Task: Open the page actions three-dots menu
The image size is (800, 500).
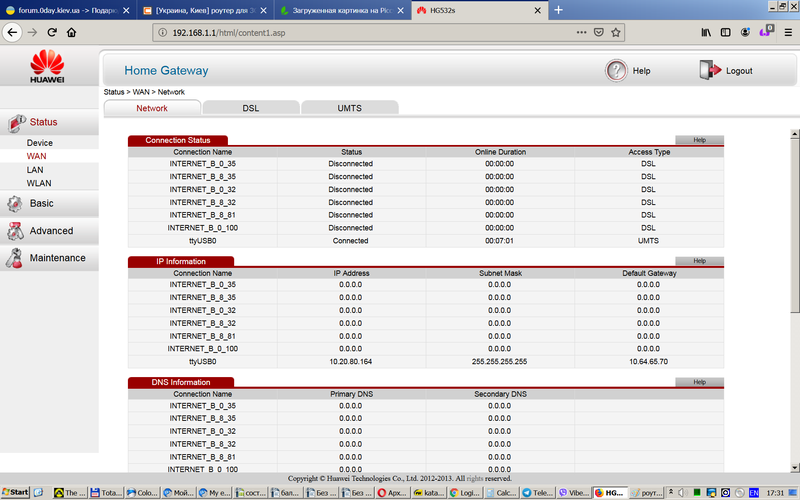Action: point(581,32)
